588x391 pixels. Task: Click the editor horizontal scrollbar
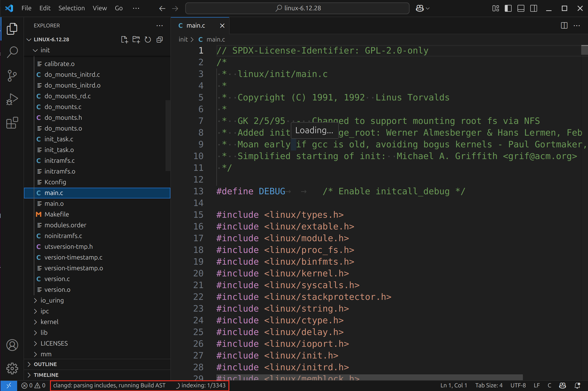pos(370,377)
